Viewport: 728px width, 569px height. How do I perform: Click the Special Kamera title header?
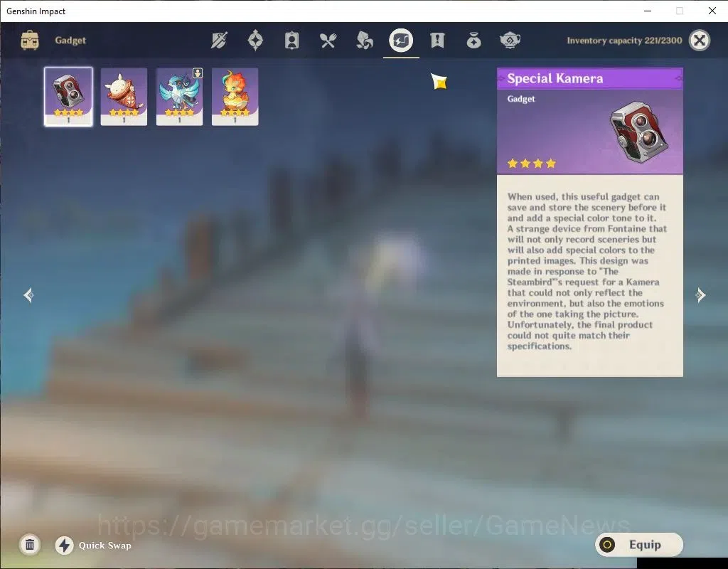[589, 78]
